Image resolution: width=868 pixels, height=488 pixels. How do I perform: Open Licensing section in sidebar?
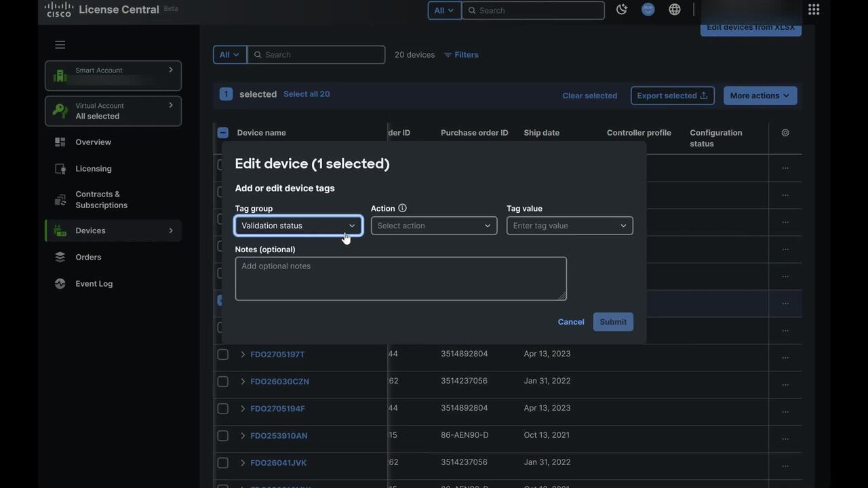pyautogui.click(x=94, y=169)
